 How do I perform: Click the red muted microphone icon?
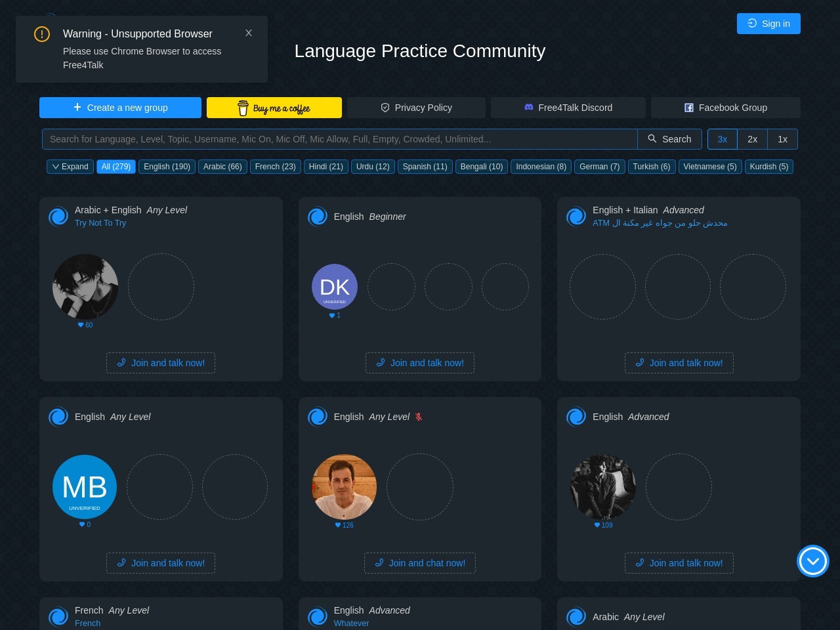point(419,417)
